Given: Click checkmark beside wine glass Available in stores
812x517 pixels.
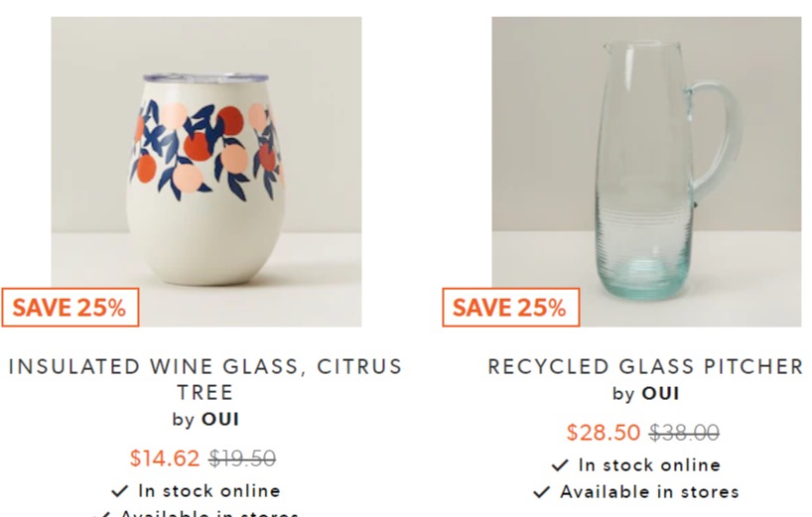Looking at the screenshot, I should point(101,514).
